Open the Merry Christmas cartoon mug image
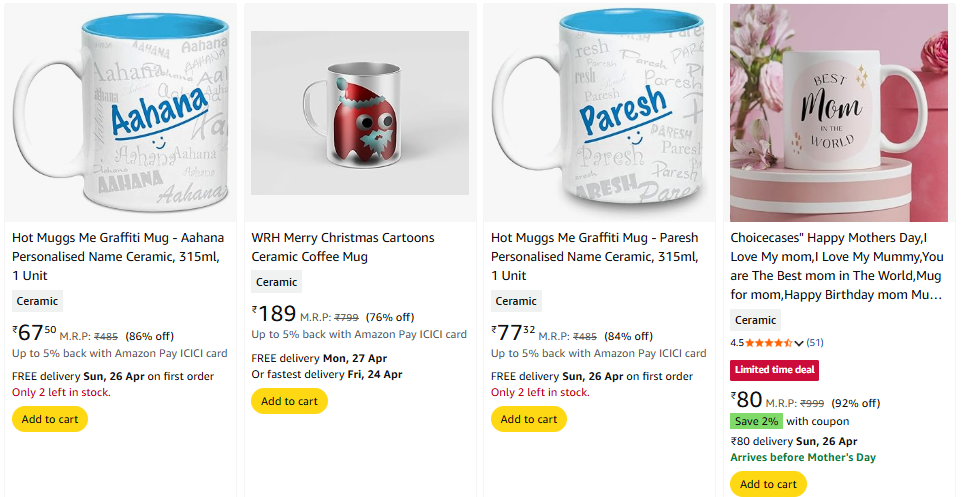Viewport: 962px width, 497px height. (360, 113)
